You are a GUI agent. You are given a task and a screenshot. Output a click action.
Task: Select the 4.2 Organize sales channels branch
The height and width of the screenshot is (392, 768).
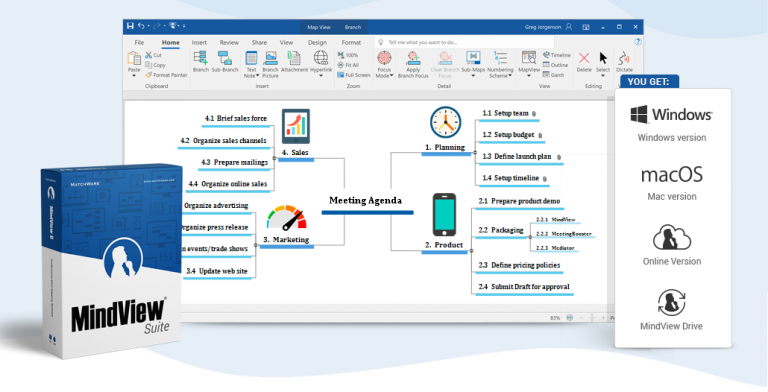pos(223,141)
